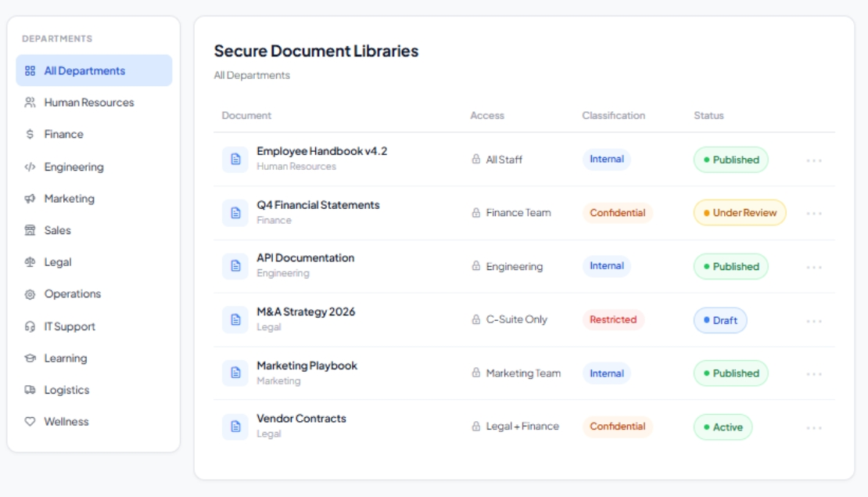Image resolution: width=868 pixels, height=497 pixels.
Task: Click the Under Review status badge
Action: 740,213
